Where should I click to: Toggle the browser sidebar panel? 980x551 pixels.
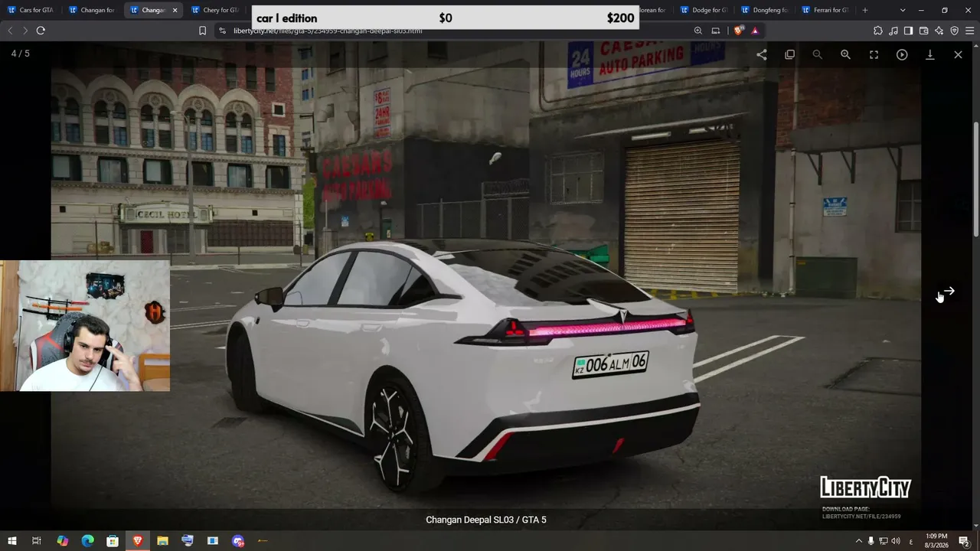(908, 31)
